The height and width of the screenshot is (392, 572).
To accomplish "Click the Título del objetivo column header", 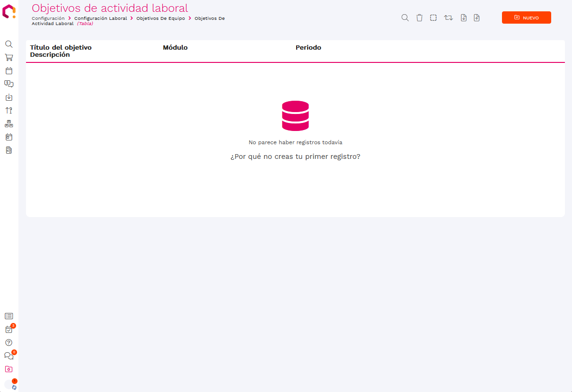I will [61, 48].
